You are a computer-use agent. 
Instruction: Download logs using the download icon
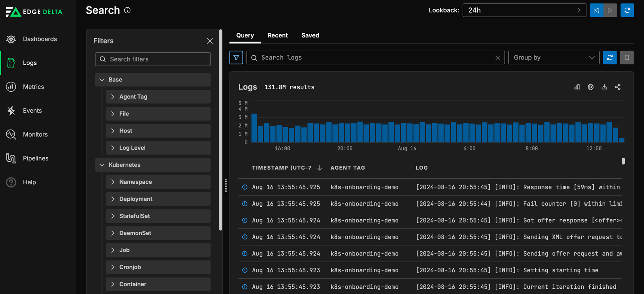[604, 87]
